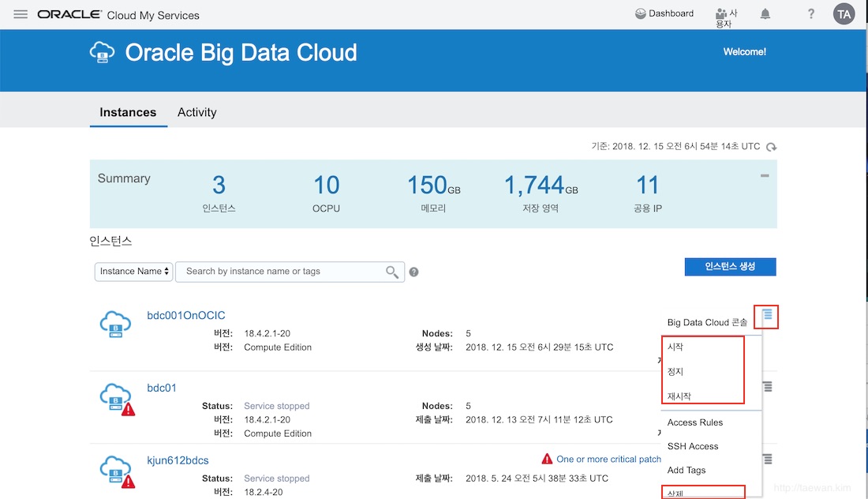This screenshot has width=868, height=499.
Task: Open the bdc01 instance link
Action: 162,388
